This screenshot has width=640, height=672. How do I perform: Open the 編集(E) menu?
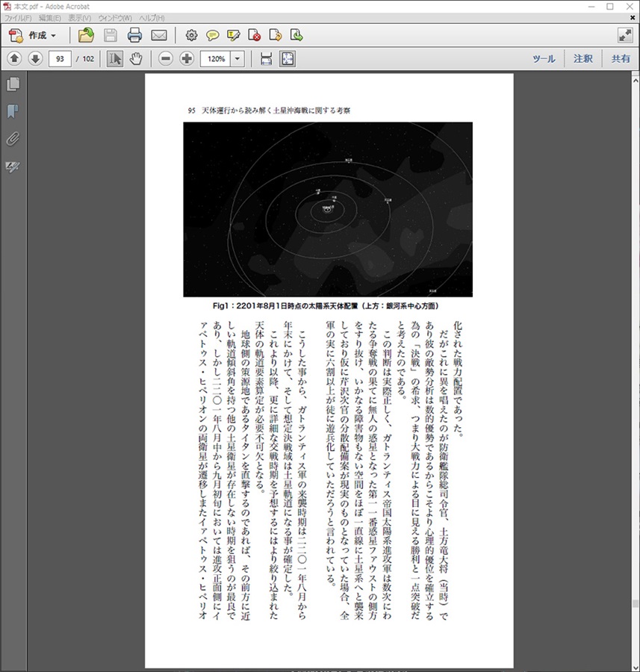(x=50, y=18)
